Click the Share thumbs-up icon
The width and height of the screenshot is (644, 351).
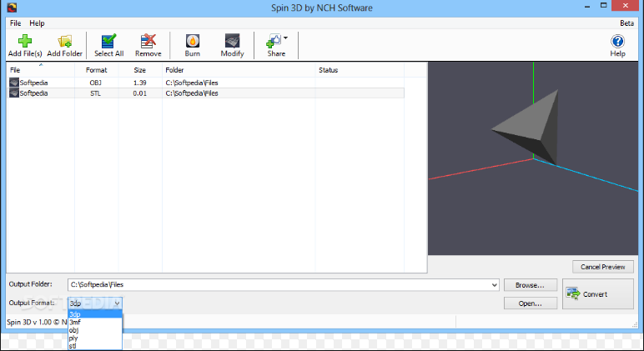274,41
